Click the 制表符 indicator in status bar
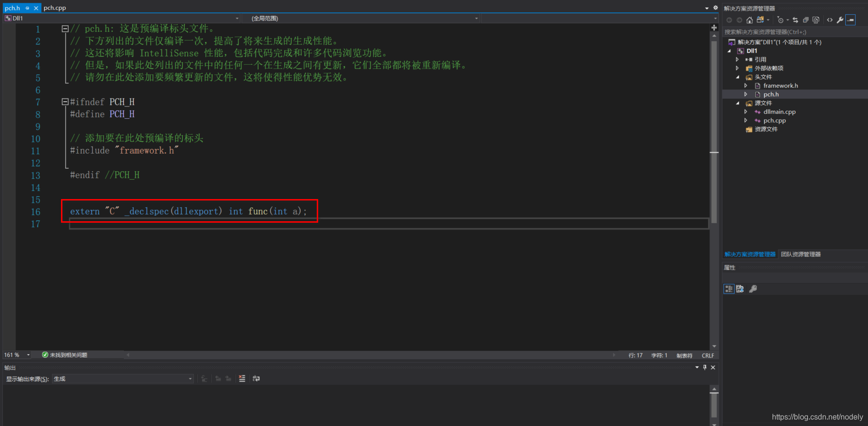The image size is (868, 426). [x=684, y=356]
